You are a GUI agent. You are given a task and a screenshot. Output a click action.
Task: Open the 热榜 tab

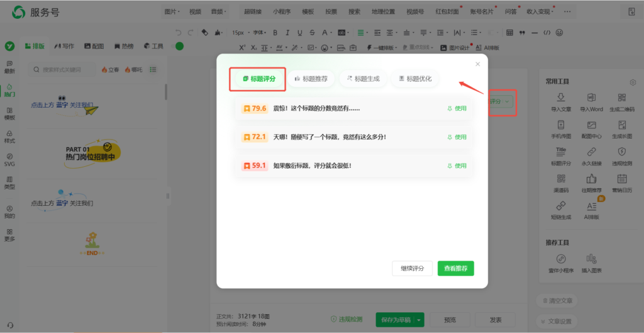pyautogui.click(x=124, y=46)
